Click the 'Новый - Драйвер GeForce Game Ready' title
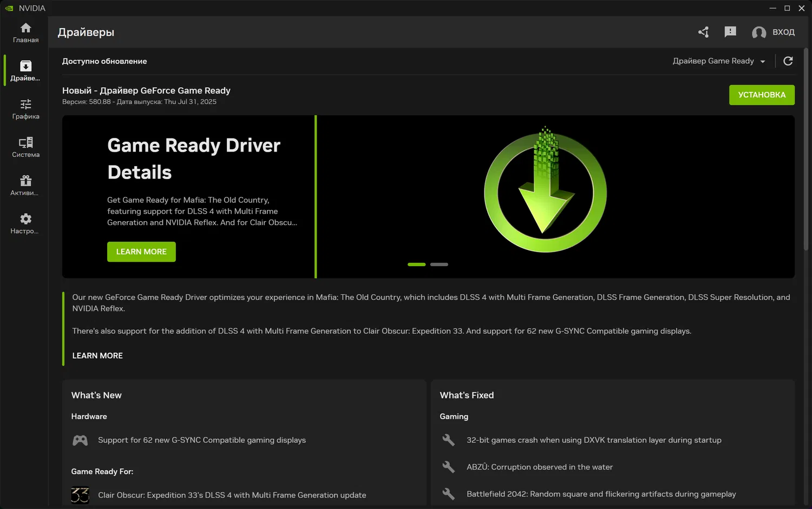 (x=146, y=90)
